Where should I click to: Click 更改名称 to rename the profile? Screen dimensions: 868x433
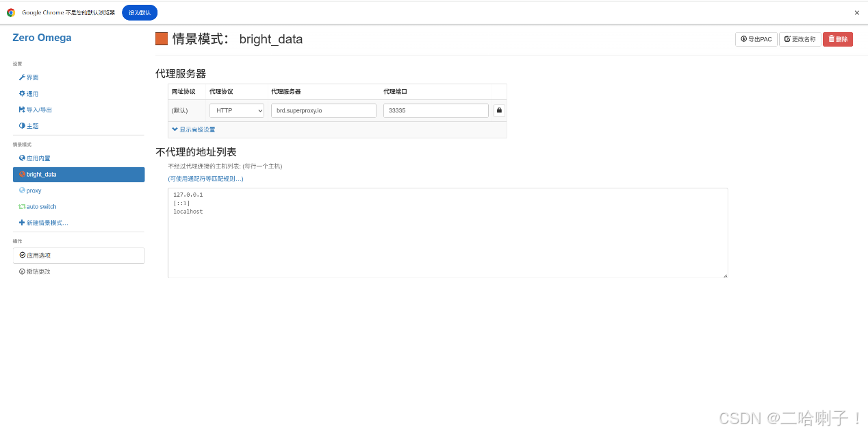point(800,39)
